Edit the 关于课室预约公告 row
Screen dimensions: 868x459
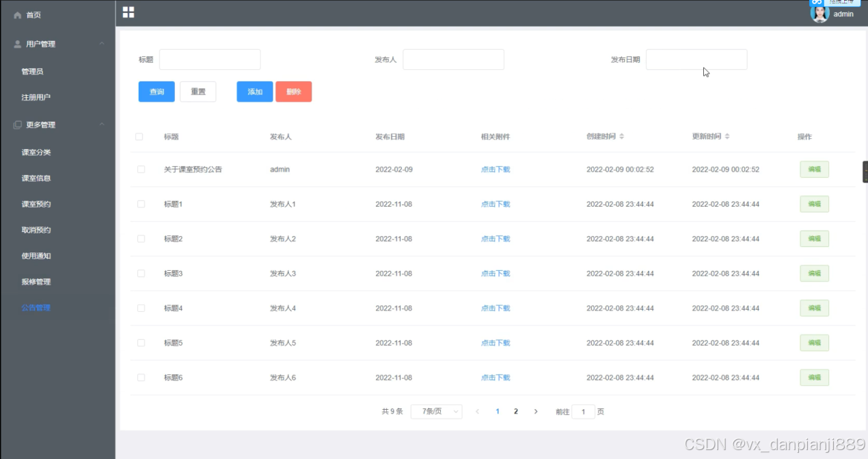815,169
